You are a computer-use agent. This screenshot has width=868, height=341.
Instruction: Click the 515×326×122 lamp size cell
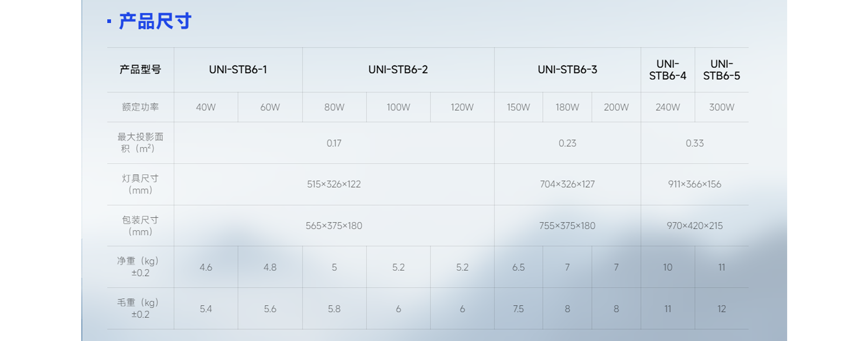(x=334, y=184)
